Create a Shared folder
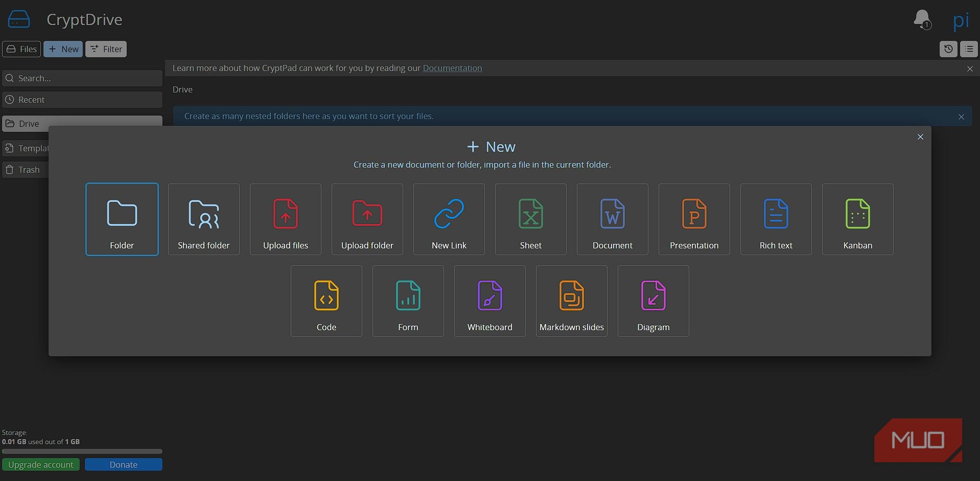The image size is (980, 481). tap(204, 219)
